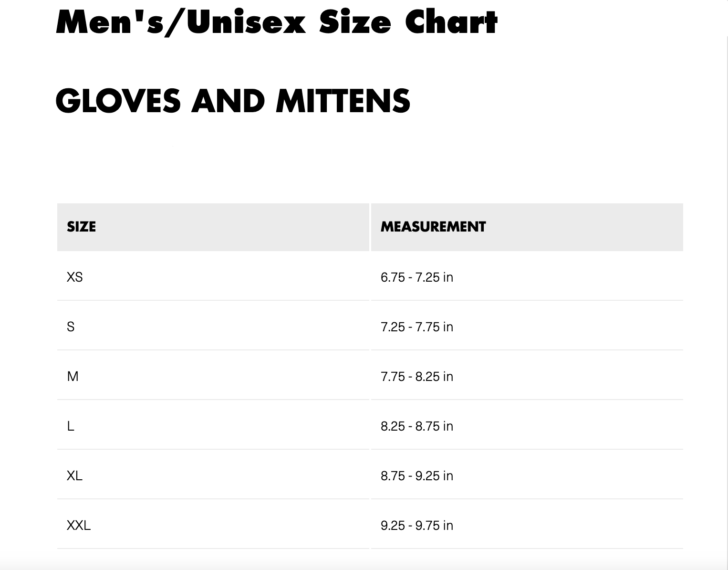Click the word "MITTENS" in the subheading

coord(343,101)
